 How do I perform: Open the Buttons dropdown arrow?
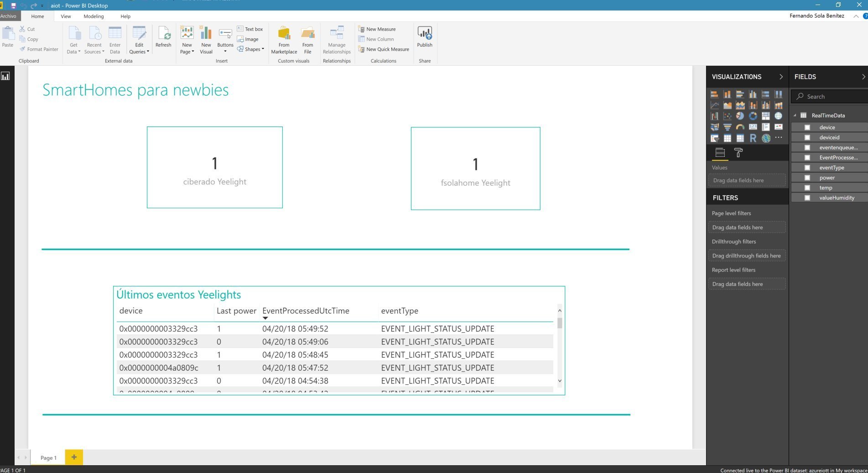(x=225, y=51)
